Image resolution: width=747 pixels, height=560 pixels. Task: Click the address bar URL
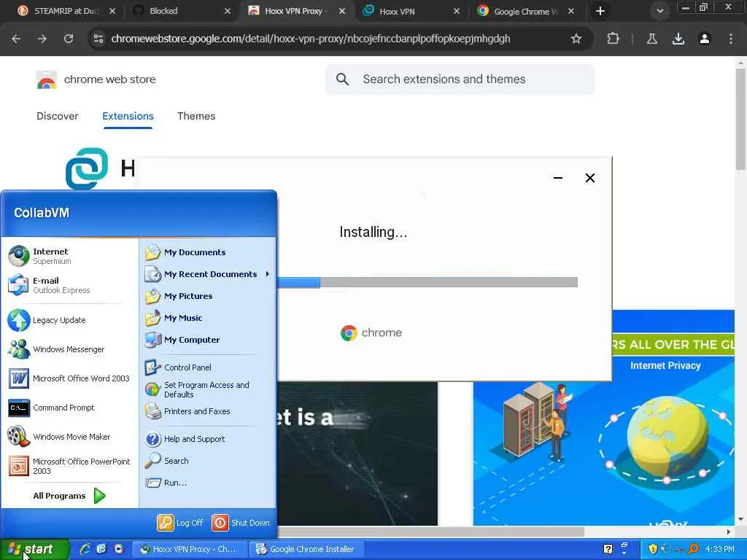(311, 39)
